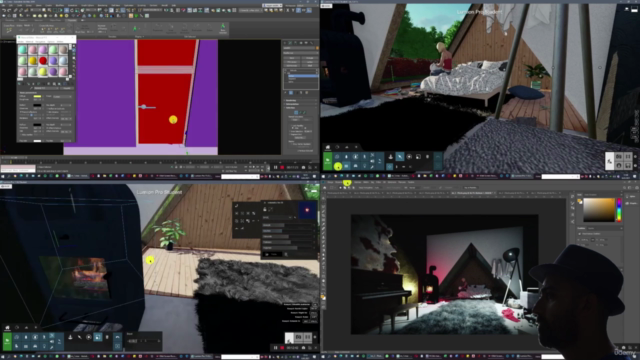Open the yellow Diffuse color swatch in Material Editor
This screenshot has height=360, width=640.
coord(37,96)
